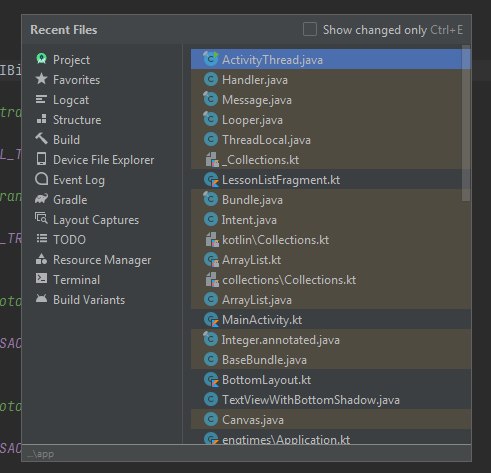Screen dimensions: 491x473
Task: Open collections\Collections.kt file
Action: [330, 279]
